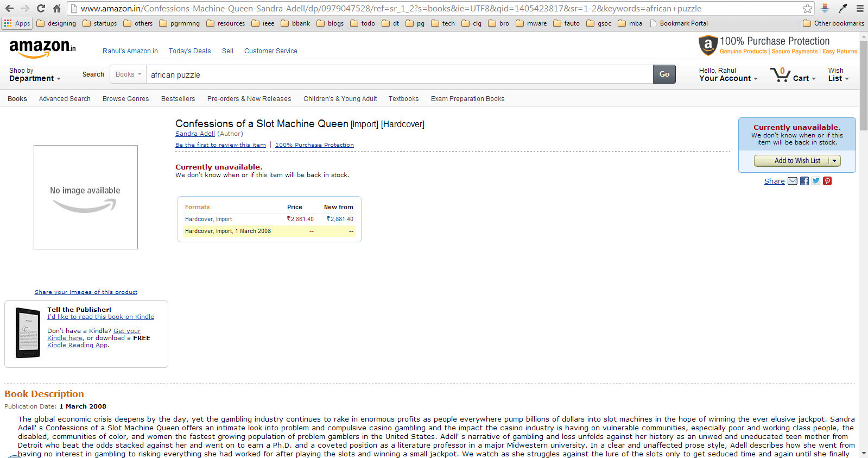
Task: Click the Amazon.in logo
Action: [x=42, y=49]
